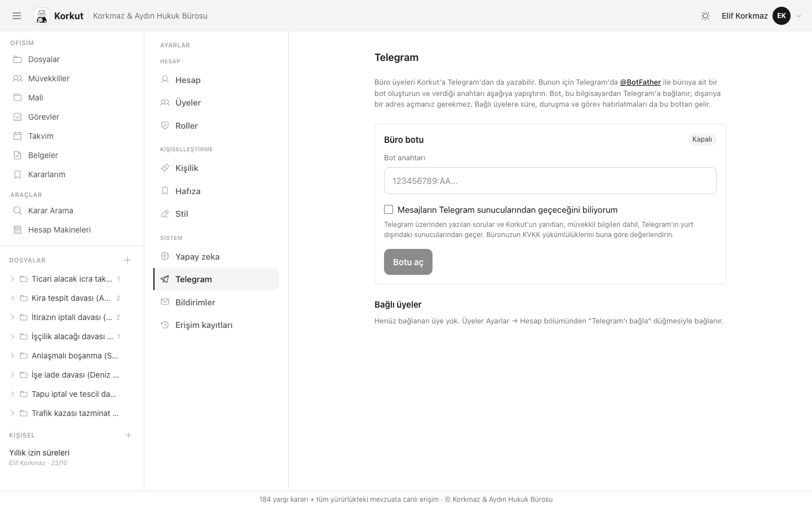Add a new file with Dosyalar plus
The image size is (812, 508).
[127, 260]
